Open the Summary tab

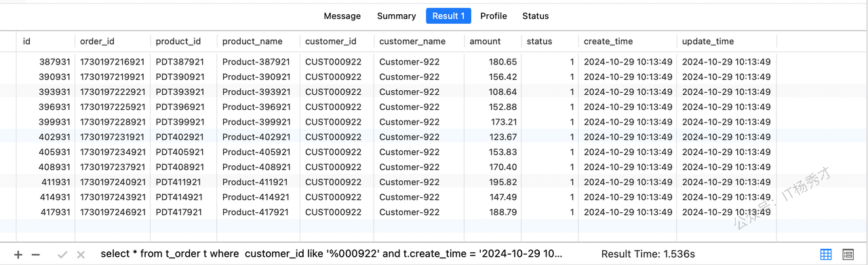397,16
